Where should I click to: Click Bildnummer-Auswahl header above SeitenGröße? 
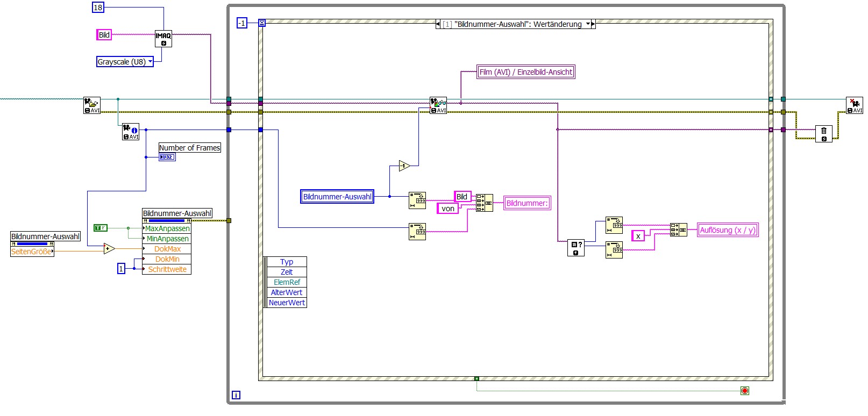(x=46, y=236)
